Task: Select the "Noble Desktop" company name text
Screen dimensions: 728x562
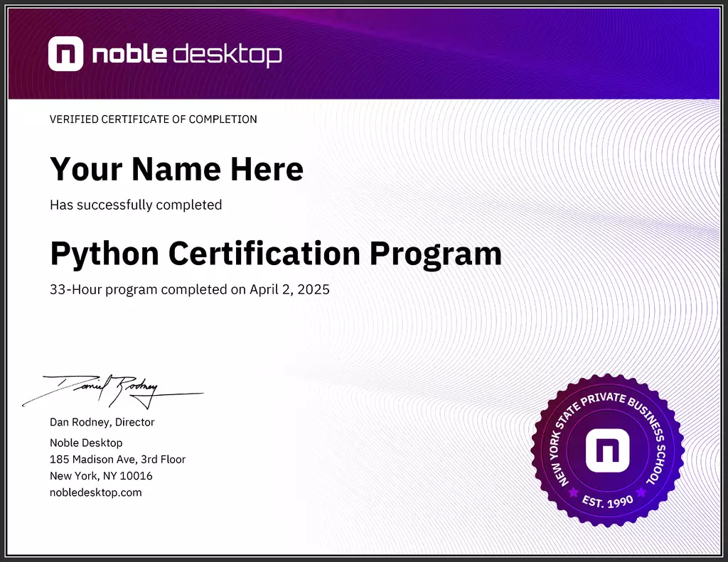Action: [x=85, y=442]
